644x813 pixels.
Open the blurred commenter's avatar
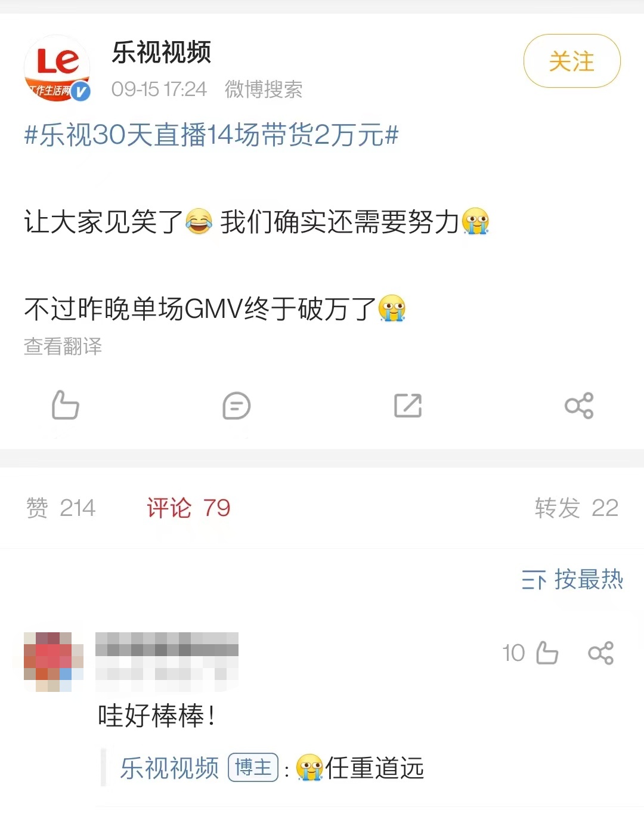[54, 661]
